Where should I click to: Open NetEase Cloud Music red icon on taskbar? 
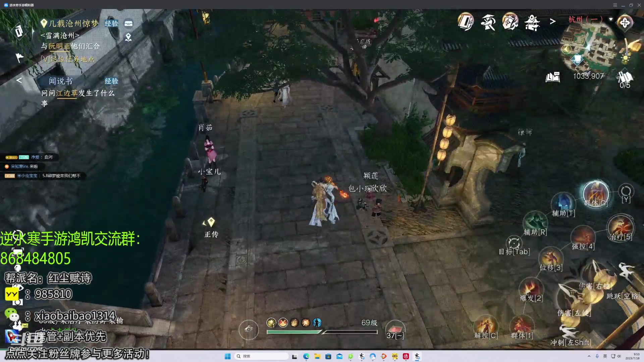[406, 356]
